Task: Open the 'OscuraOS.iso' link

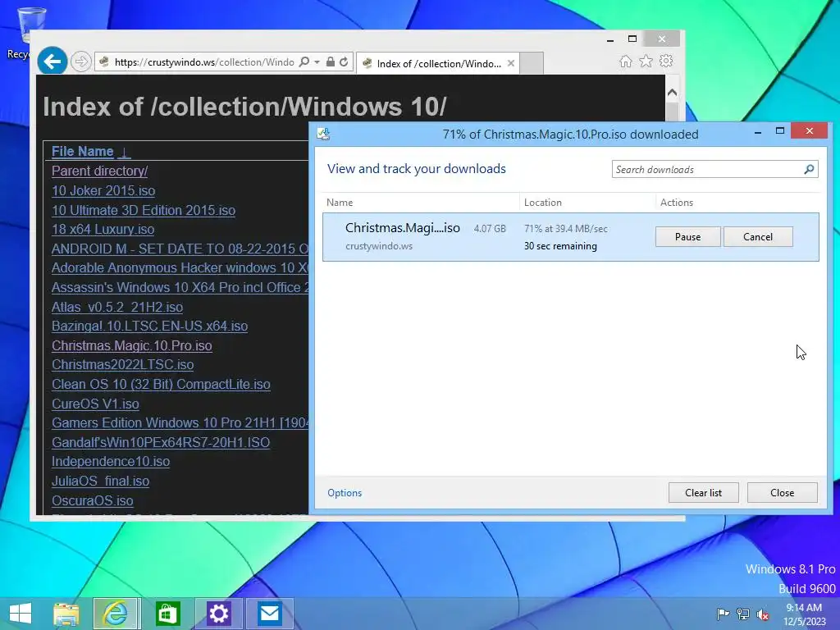Action: [x=92, y=500]
